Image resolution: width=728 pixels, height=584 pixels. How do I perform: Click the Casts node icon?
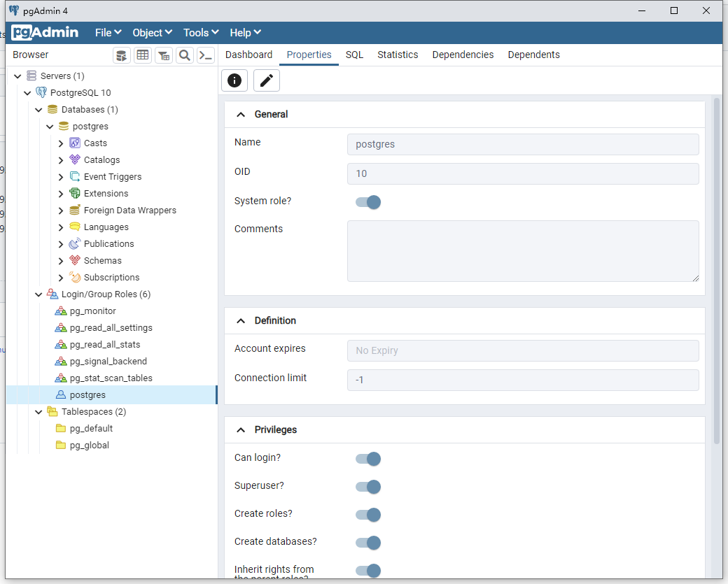point(75,143)
